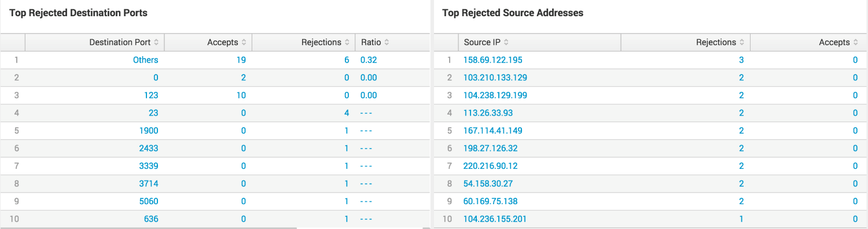Click Accepts value 19 in Others row
The height and width of the screenshot is (229, 868).
point(241,60)
